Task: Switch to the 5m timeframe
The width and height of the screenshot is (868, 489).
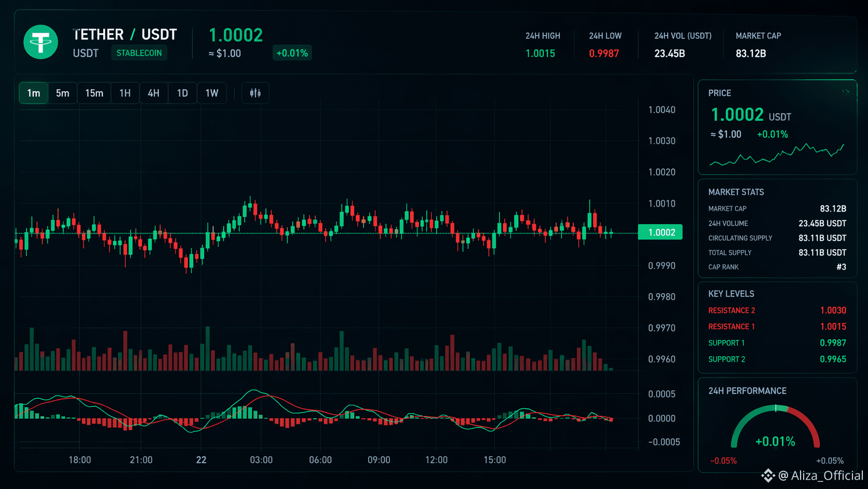Action: point(63,93)
